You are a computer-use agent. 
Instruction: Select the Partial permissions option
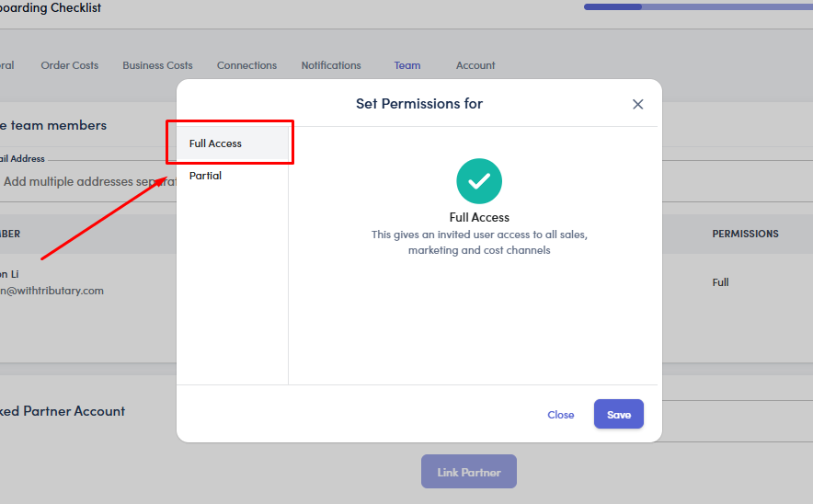click(206, 176)
